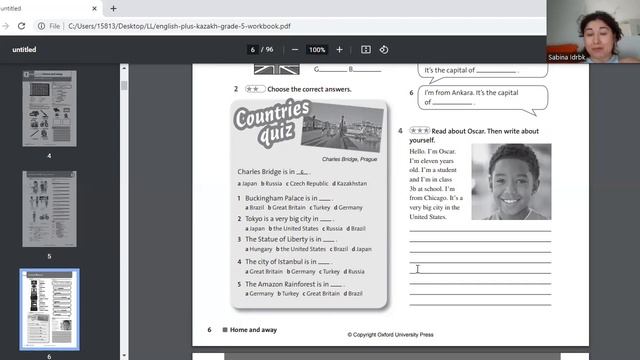Click 'The city of Istanbul is in'
Image resolution: width=640 pixels, height=360 pixels.
click(280, 262)
